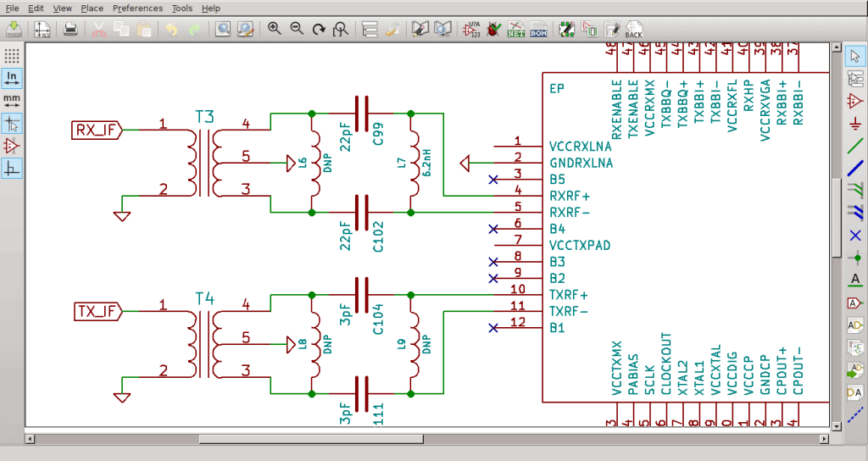Open the Find tool
This screenshot has height=461, width=868.
pyautogui.click(x=223, y=29)
